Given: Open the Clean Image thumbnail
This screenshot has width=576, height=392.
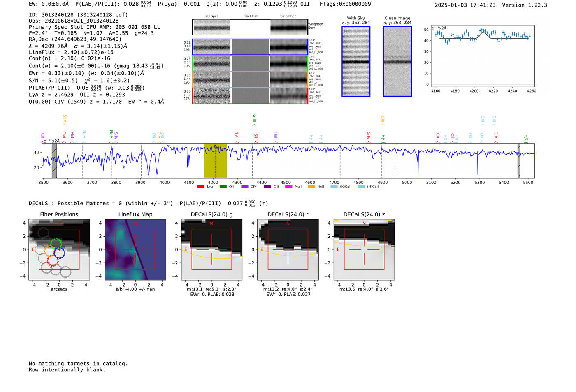Looking at the screenshot, I should coord(397,61).
